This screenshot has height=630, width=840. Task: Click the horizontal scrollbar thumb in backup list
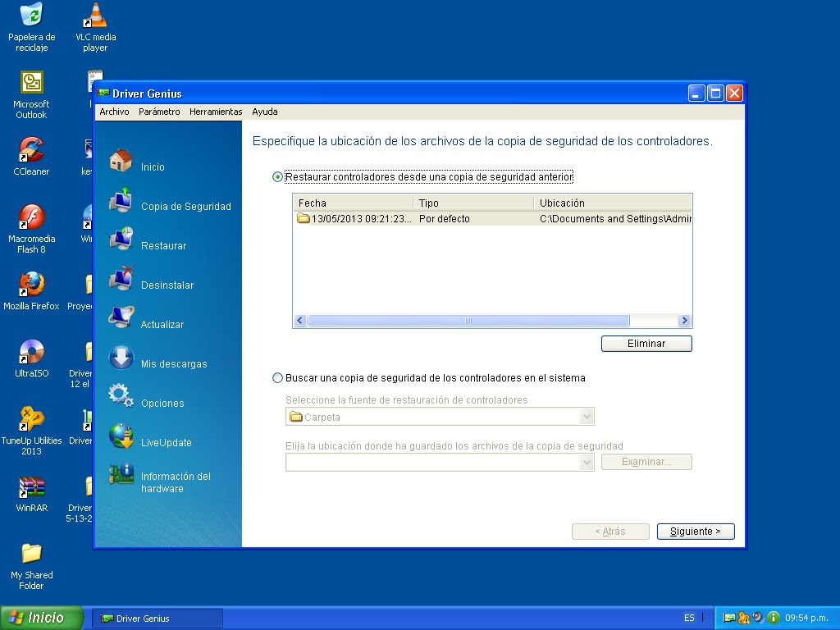point(468,321)
